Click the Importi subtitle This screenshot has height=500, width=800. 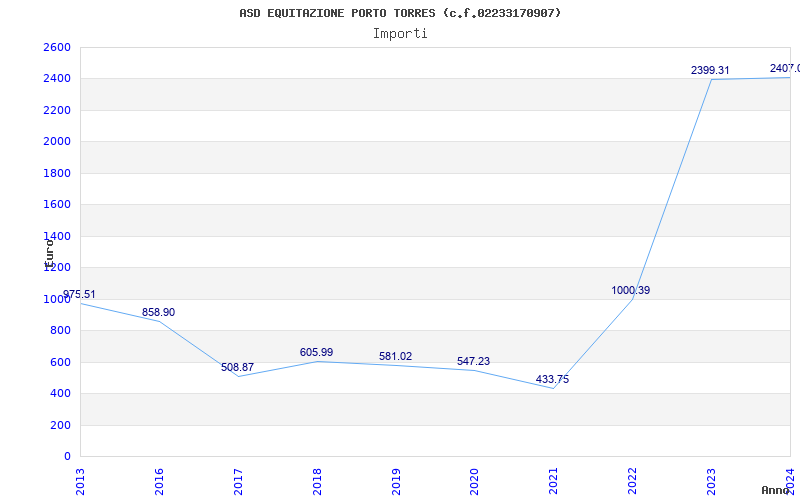(x=400, y=34)
